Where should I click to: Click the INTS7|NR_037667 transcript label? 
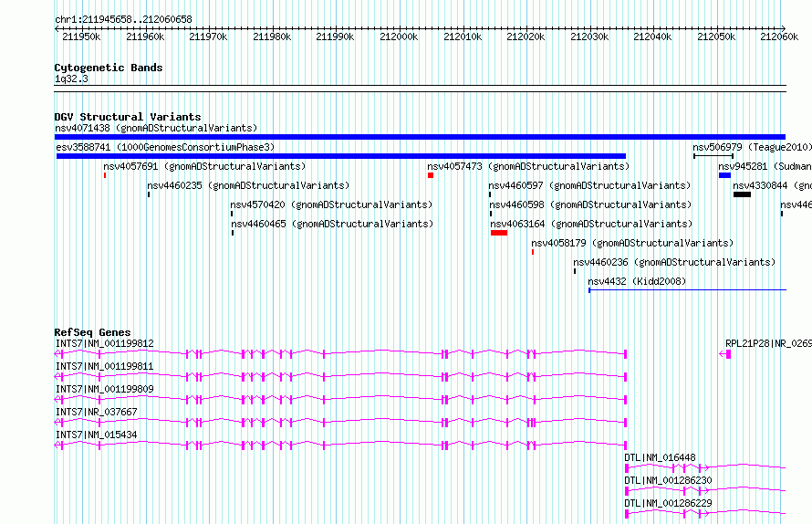click(97, 412)
